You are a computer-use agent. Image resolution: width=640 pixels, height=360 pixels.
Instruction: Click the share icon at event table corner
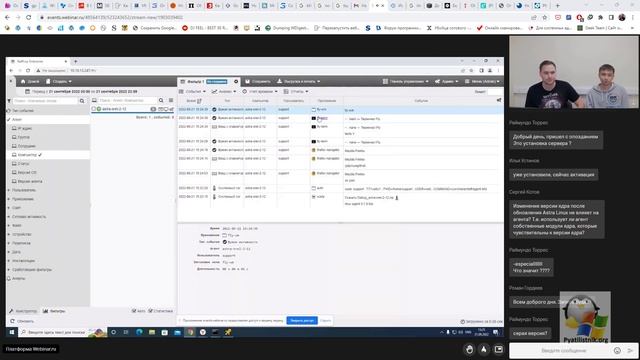[499, 100]
